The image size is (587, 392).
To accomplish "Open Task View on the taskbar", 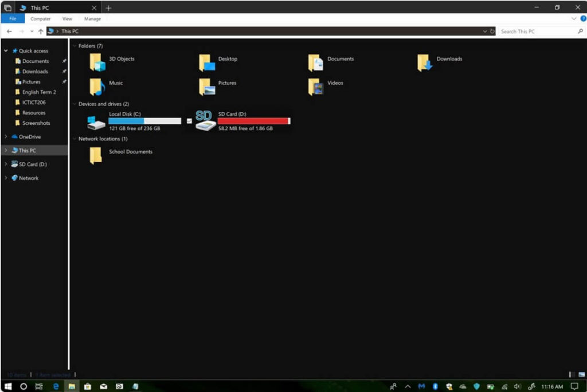I will click(x=39, y=386).
